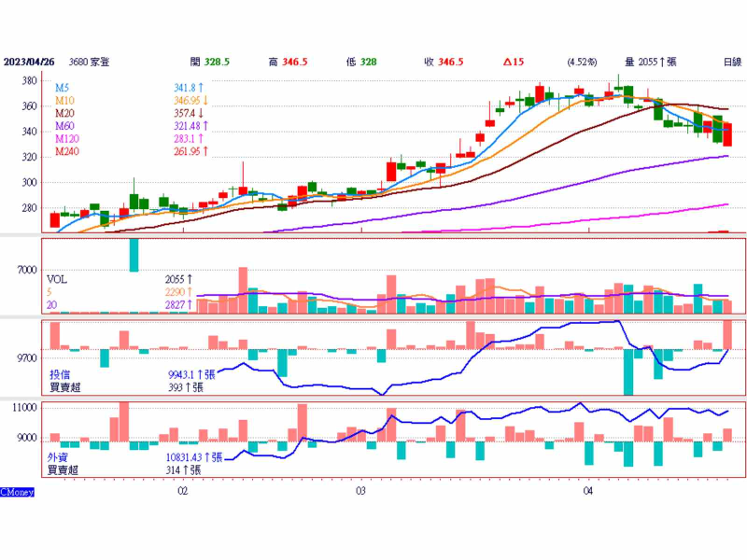The image size is (747, 560).
Task: Click the 投信 label in institutional panel
Action: [59, 375]
